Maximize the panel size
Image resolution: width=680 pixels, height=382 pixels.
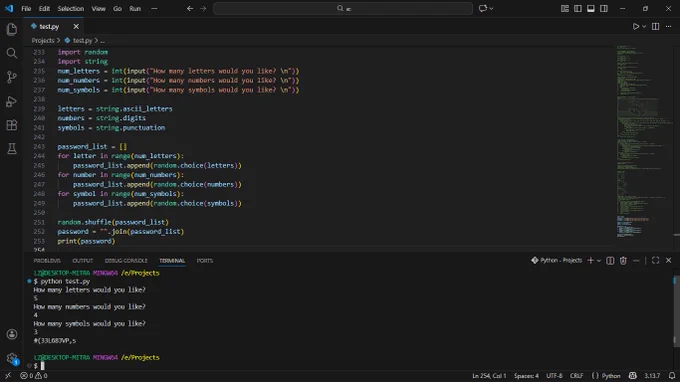coord(655,260)
